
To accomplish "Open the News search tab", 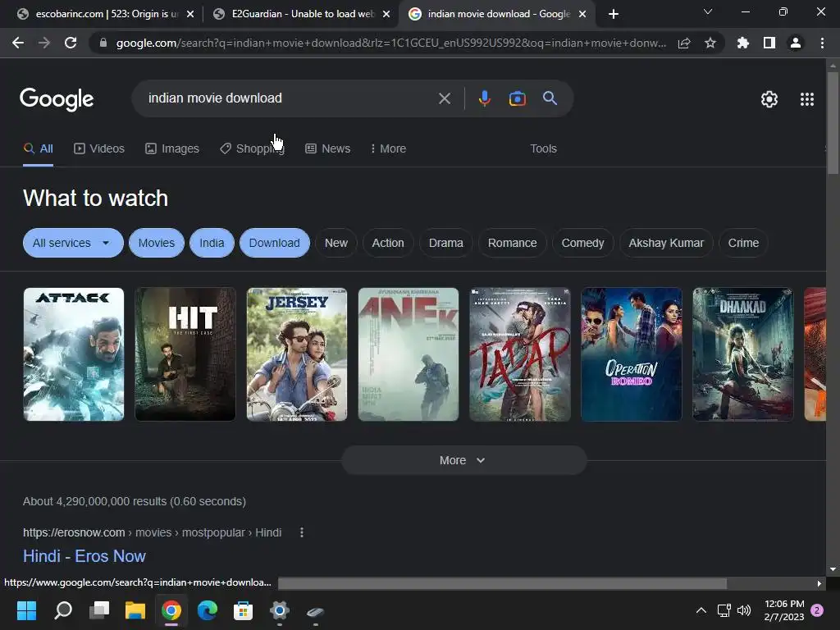I will (328, 148).
